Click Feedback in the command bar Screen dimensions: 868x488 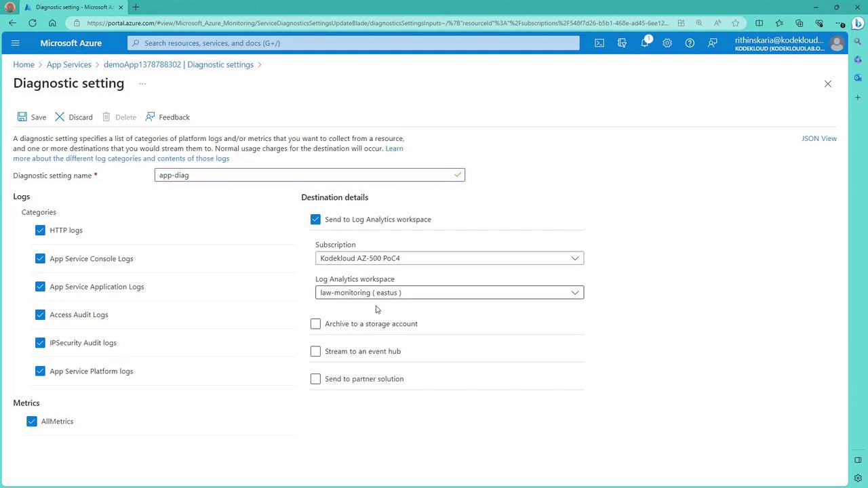click(167, 117)
